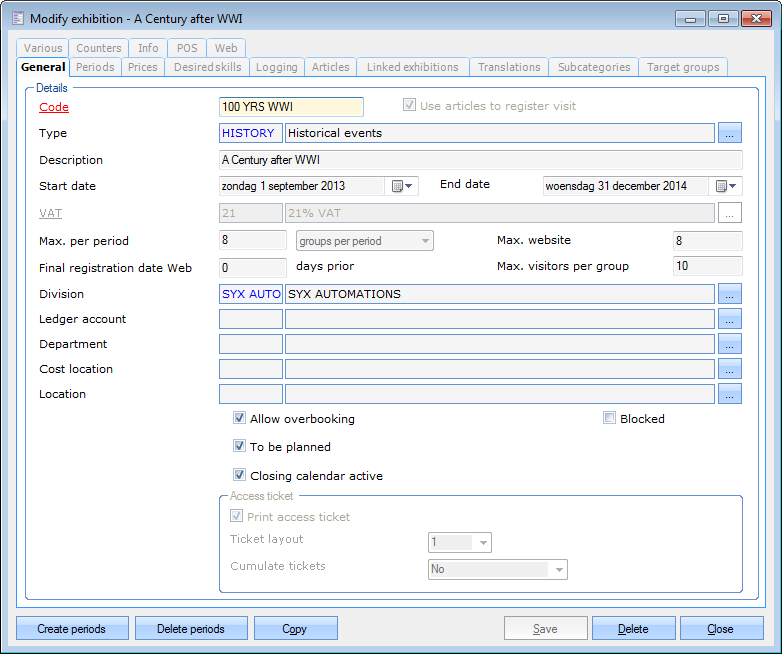
Task: Uncheck Closing calendar active
Action: tap(240, 476)
